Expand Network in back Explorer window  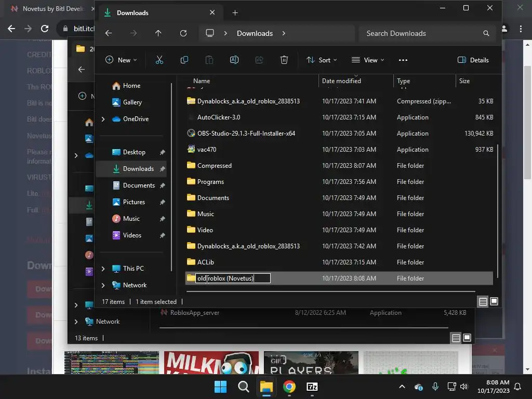coord(76,322)
